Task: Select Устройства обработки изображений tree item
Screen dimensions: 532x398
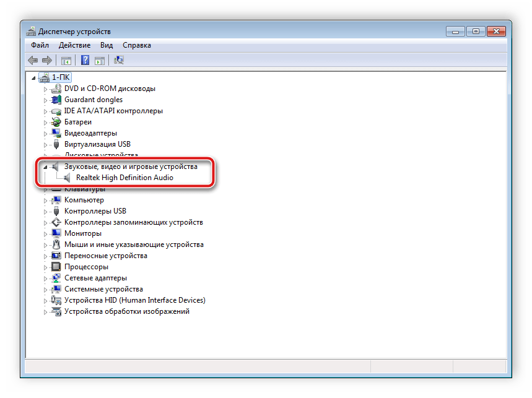Action: (x=126, y=311)
